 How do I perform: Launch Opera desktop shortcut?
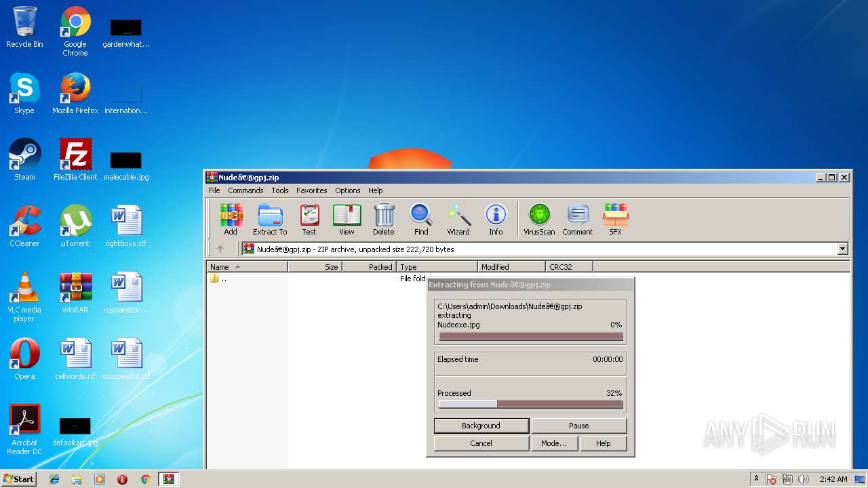coord(24,359)
